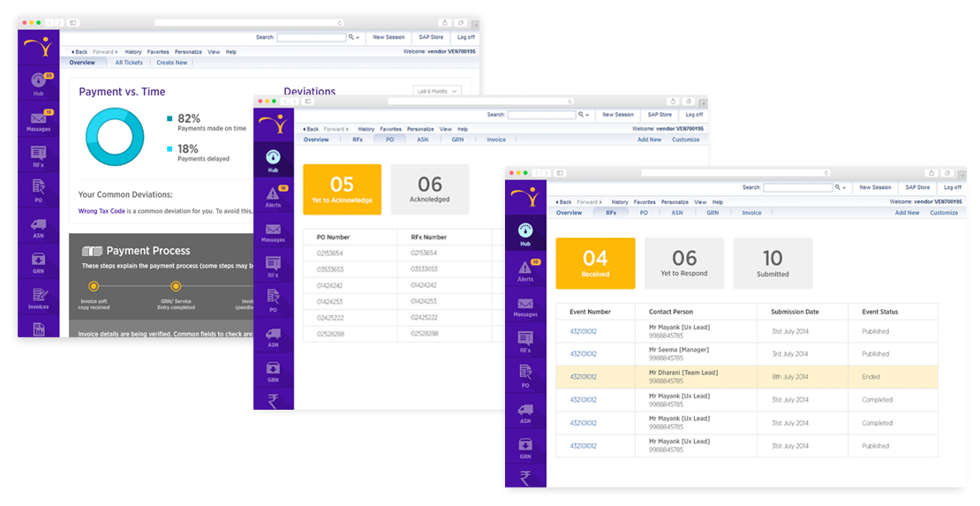
Task: Open RFx icon in front window sidebar
Action: coord(525,338)
